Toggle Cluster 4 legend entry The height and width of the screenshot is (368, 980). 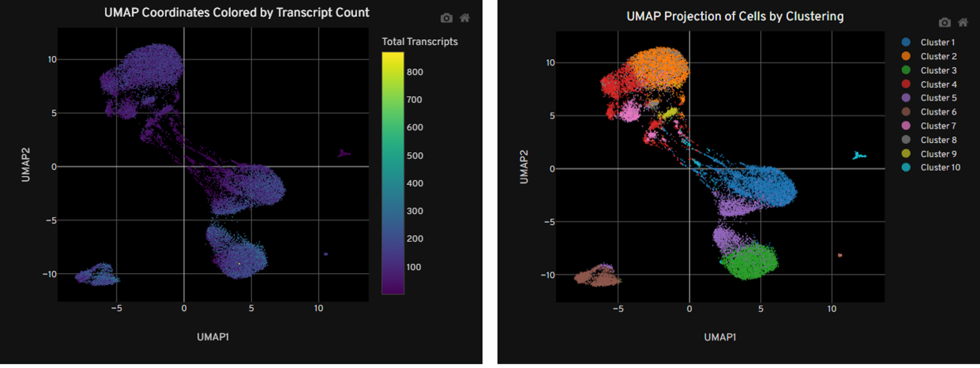938,84
